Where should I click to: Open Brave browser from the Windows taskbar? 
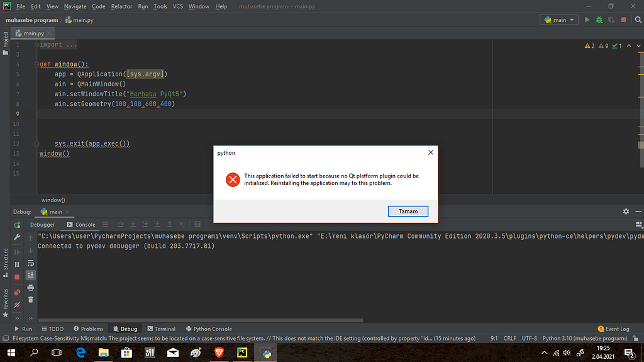pos(219,353)
